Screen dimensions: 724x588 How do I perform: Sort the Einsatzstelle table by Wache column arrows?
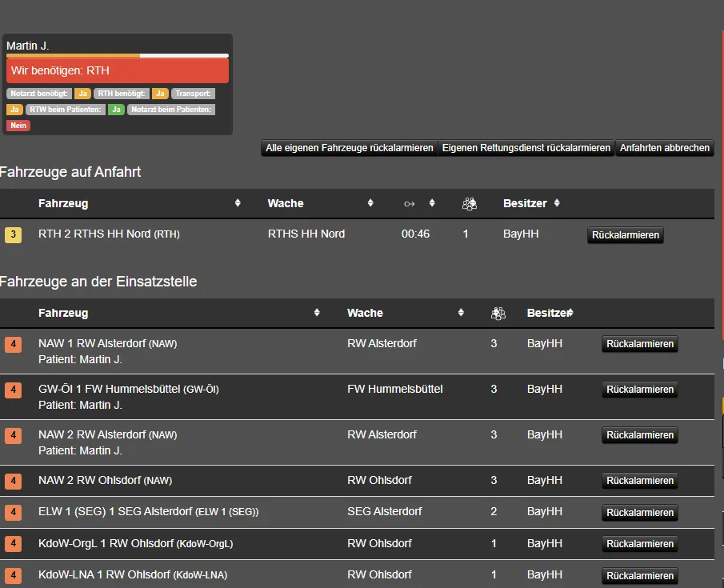click(461, 313)
